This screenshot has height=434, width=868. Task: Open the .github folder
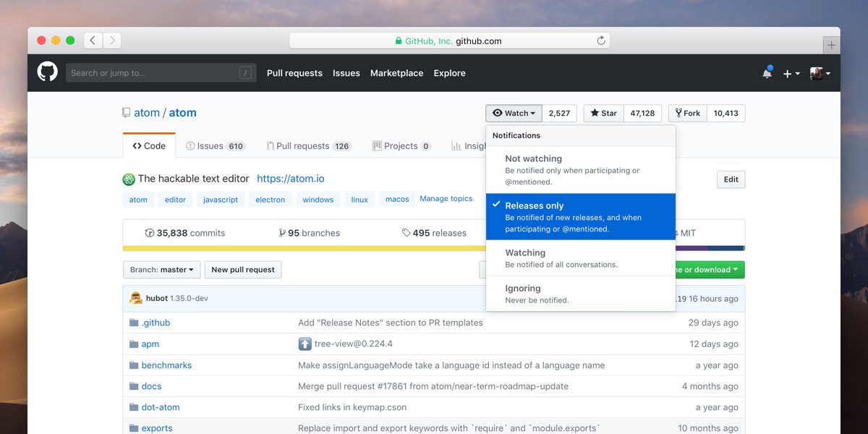pos(156,323)
